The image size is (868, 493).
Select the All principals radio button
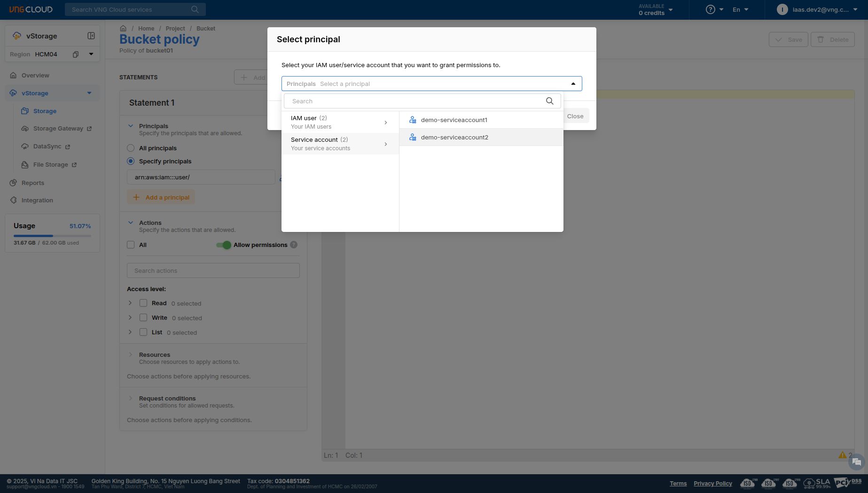131,148
